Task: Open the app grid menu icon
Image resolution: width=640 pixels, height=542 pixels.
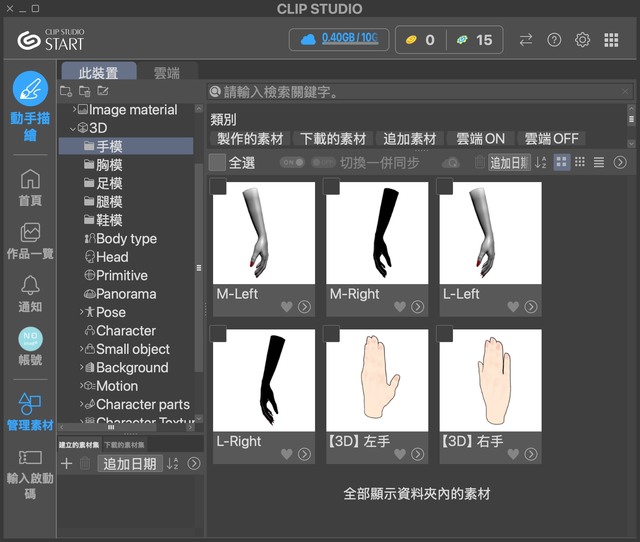Action: [611, 40]
